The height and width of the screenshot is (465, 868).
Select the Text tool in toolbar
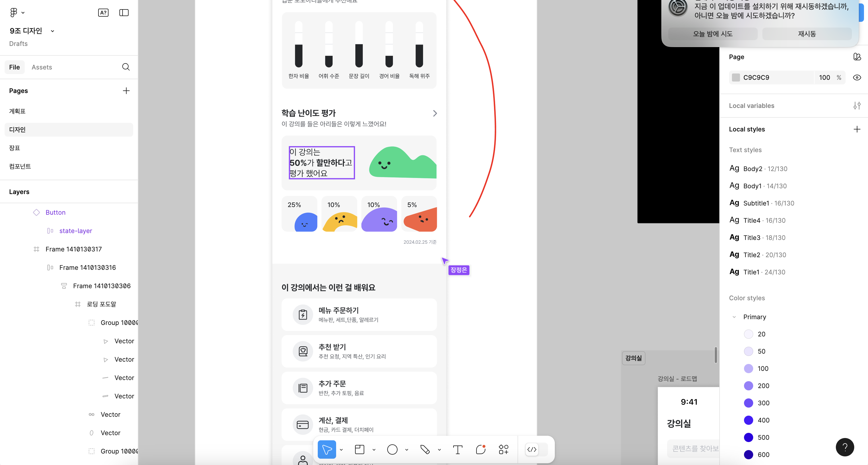[457, 449]
